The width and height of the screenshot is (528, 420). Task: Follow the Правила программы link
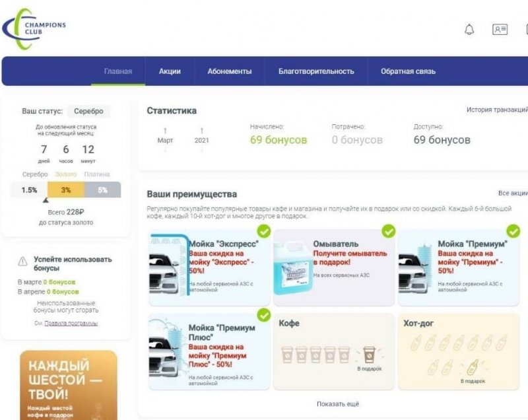(x=71, y=323)
